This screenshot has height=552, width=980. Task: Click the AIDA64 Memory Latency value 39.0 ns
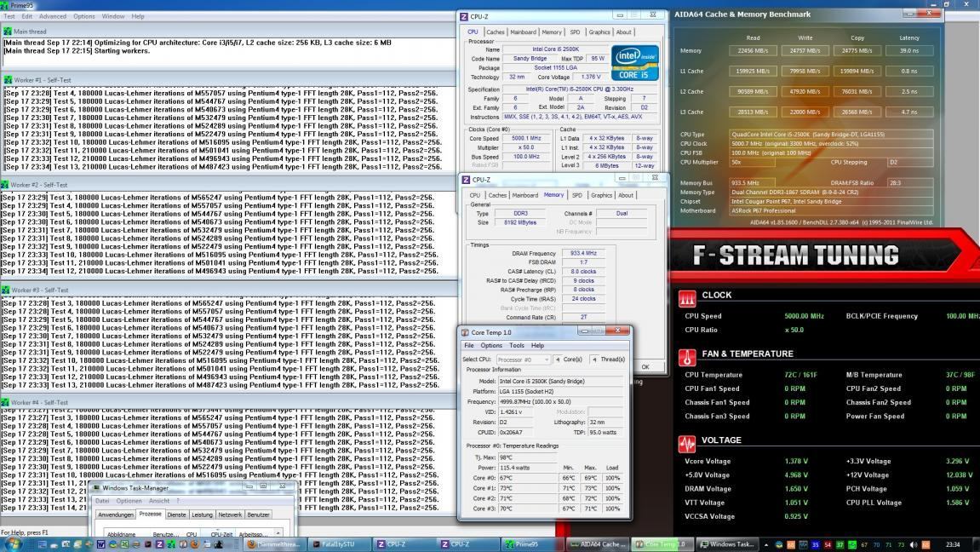click(x=908, y=50)
